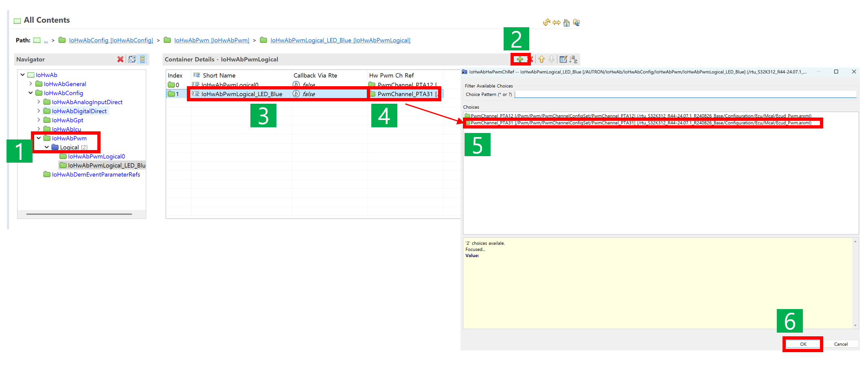Click the table edit icon

click(x=563, y=59)
